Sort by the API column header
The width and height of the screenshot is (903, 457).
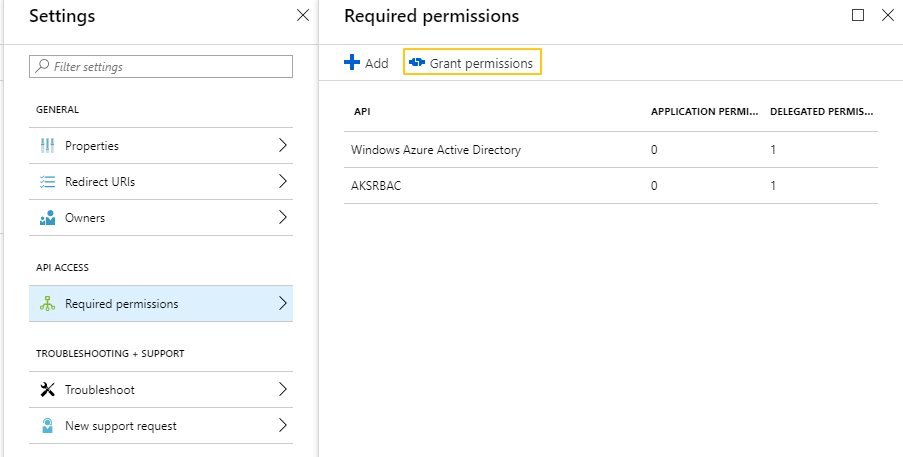[362, 112]
